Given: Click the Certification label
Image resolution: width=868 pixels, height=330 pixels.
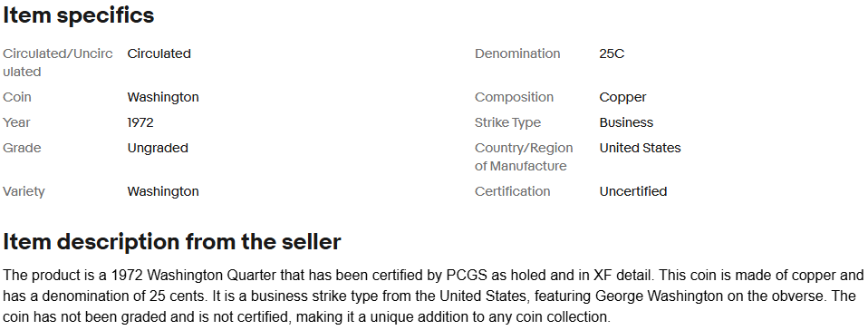Looking at the screenshot, I should (x=513, y=191).
